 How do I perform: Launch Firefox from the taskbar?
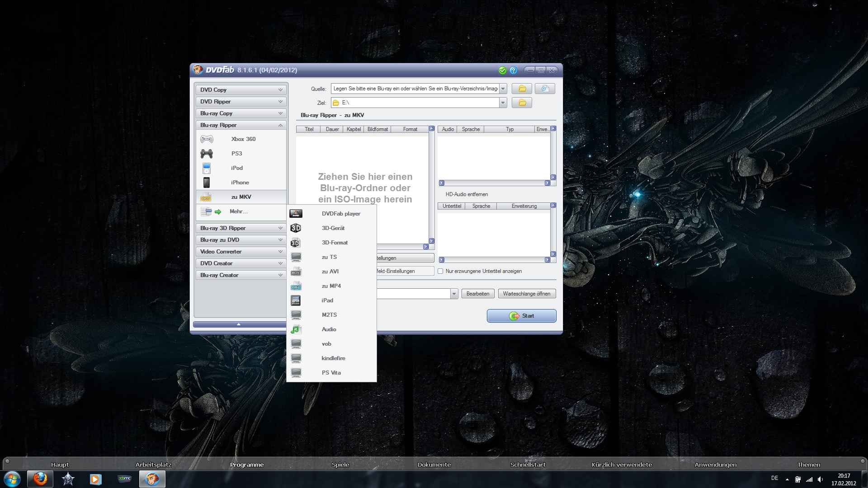tap(40, 479)
